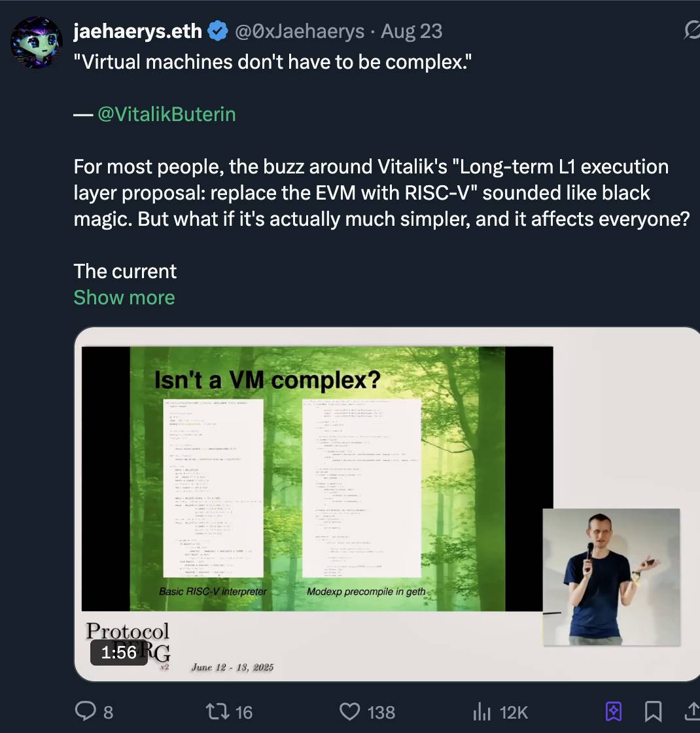This screenshot has height=733, width=700.
Task: Open the share upload arrow icon
Action: pyautogui.click(x=692, y=711)
